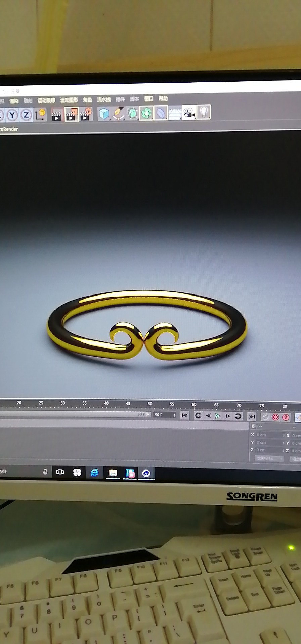Go to next key button
Screen dimensions: 301x644
tap(238, 416)
